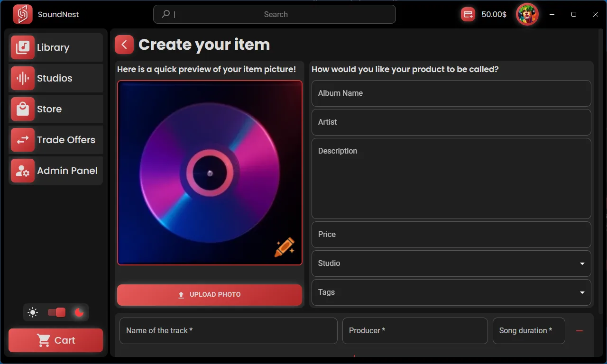Click the 50.00$ balance text
The width and height of the screenshot is (607, 364).
point(494,14)
